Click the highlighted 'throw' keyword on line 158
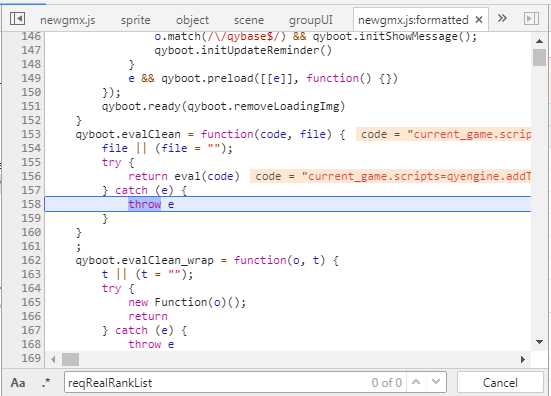 coord(144,204)
